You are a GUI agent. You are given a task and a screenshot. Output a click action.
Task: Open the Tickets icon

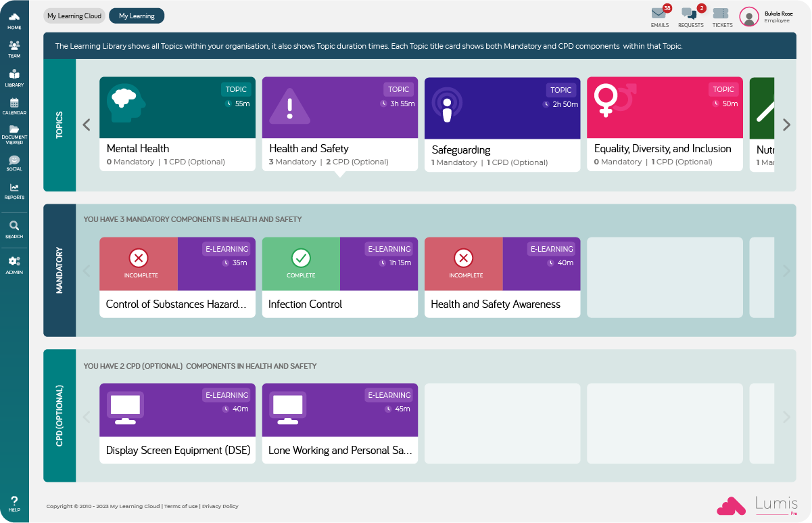(721, 14)
